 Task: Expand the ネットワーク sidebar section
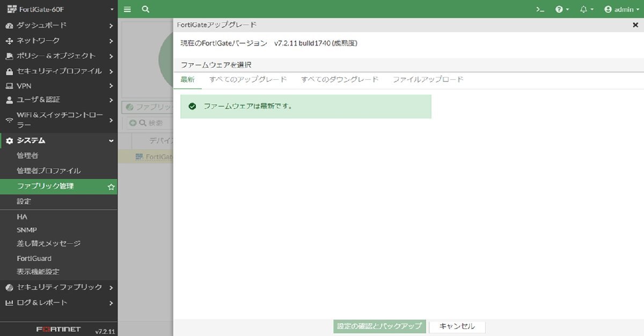point(58,41)
